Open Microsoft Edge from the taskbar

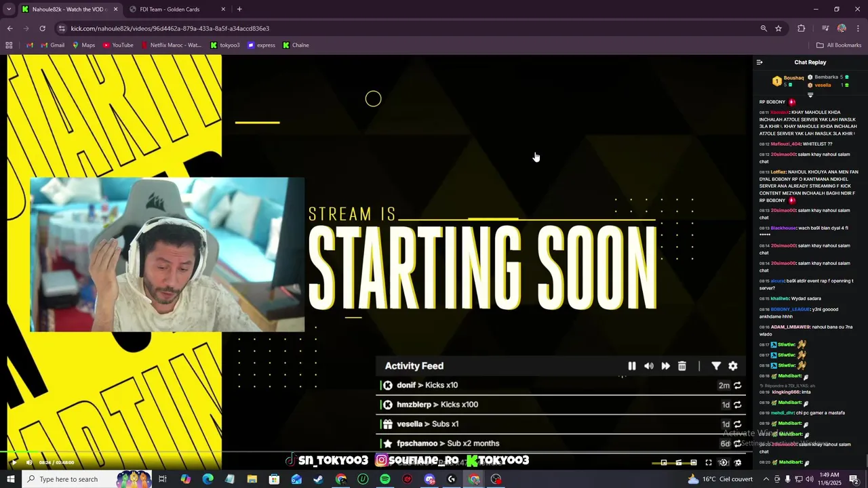pos(208,479)
